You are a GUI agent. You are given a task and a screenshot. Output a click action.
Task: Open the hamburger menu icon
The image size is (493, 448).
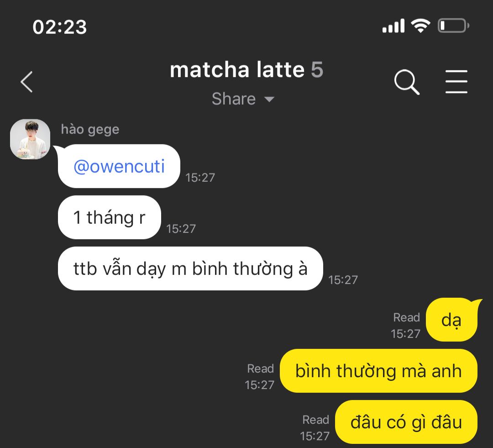click(456, 82)
